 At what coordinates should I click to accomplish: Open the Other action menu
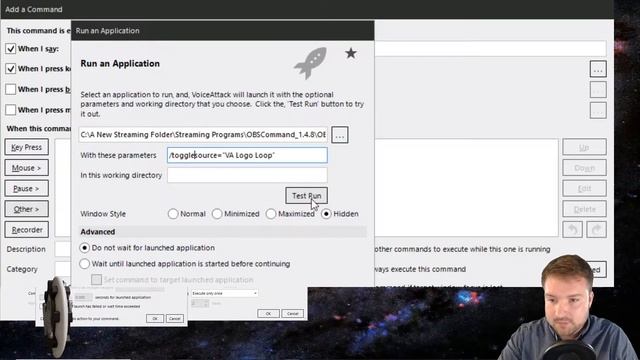(27, 209)
